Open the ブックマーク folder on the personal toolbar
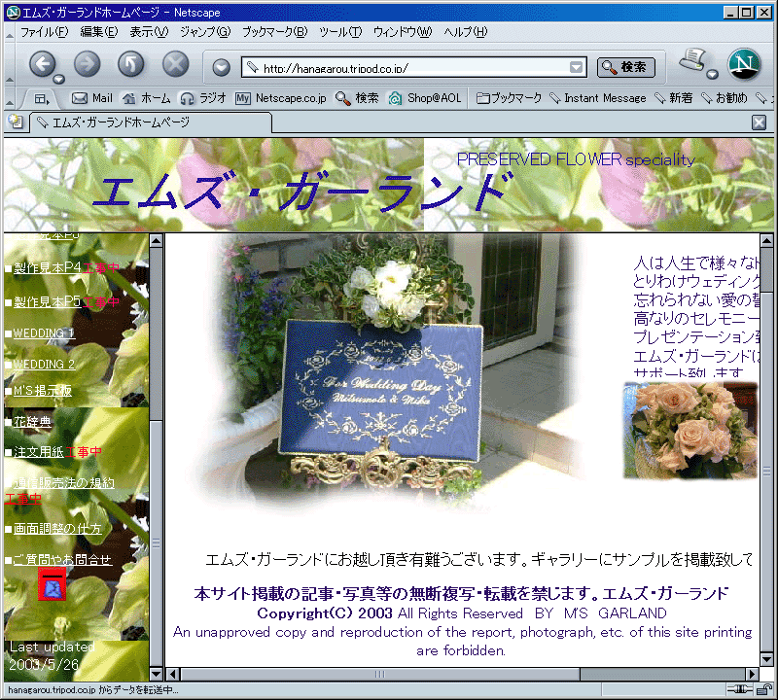Viewport: 778px width, 700px height. point(509,98)
